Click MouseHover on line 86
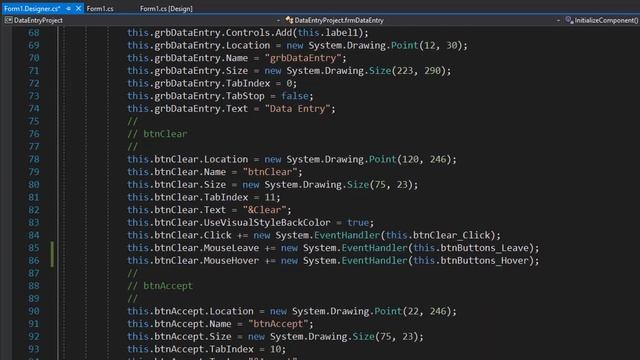This screenshot has width=640, height=360. click(x=231, y=260)
